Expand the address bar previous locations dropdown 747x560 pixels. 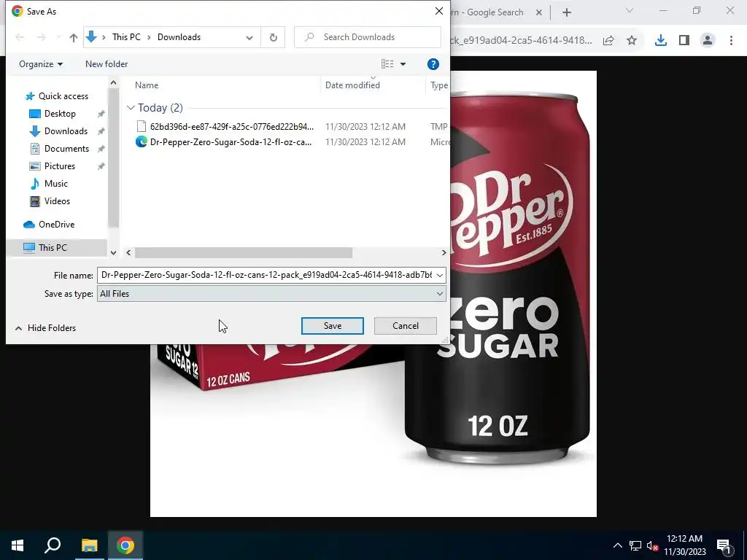tap(249, 37)
